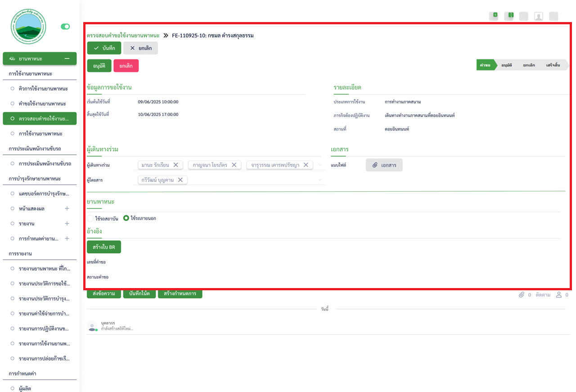576x392 pixels.
Task: Remove the มานะ รักเรียน companion tag
Action: click(x=176, y=165)
